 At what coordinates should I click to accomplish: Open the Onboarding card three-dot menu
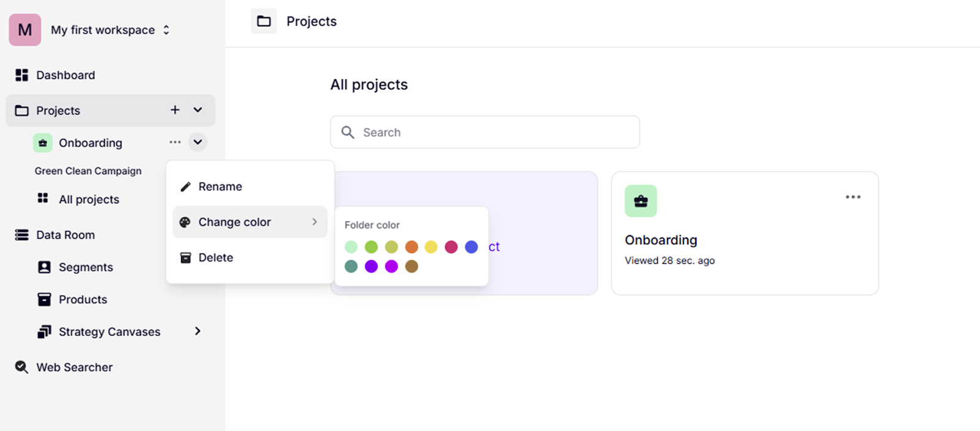click(x=853, y=197)
